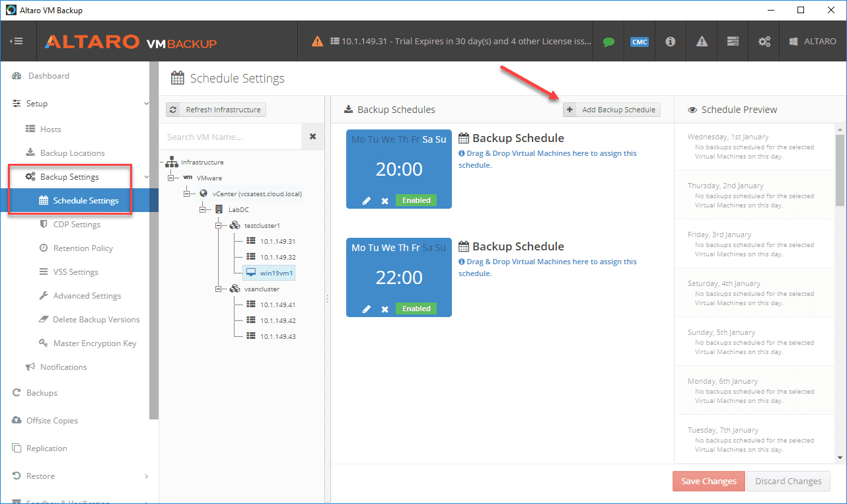This screenshot has width=847, height=504.
Task: Focus the Search VM Name field
Action: (230, 137)
